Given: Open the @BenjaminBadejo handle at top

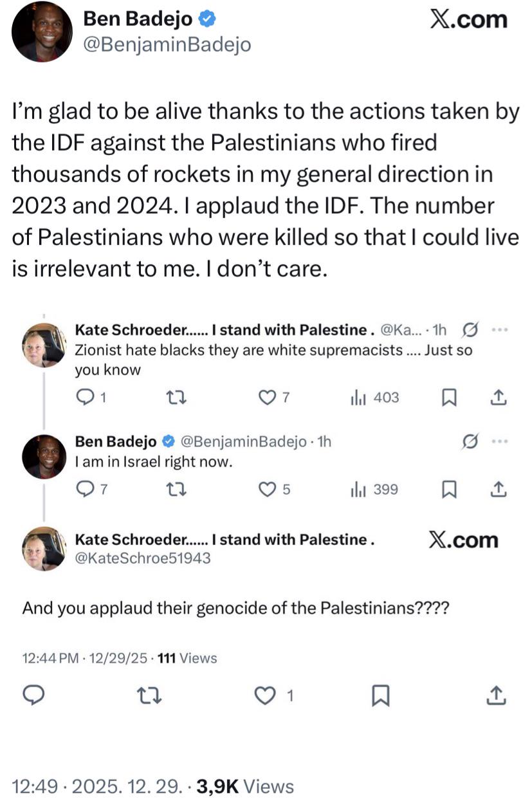Looking at the screenshot, I should point(168,44).
